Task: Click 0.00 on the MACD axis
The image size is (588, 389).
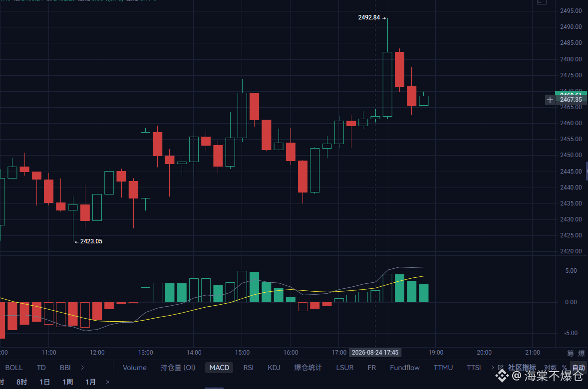Action: (571, 302)
